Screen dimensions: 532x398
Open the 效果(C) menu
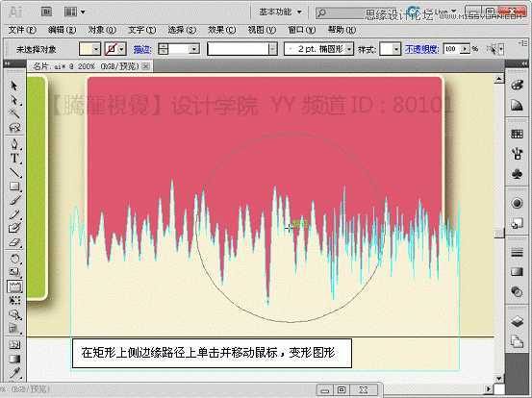click(222, 30)
